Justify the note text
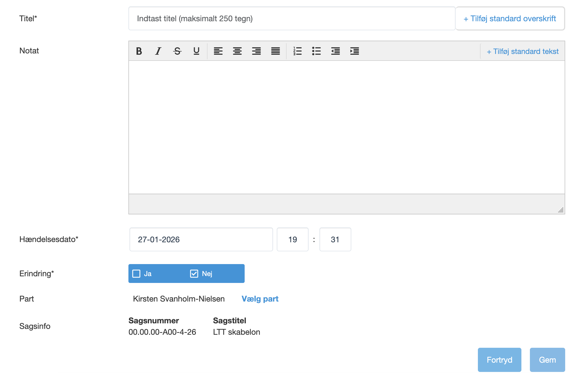This screenshot has width=588, height=373. point(275,51)
